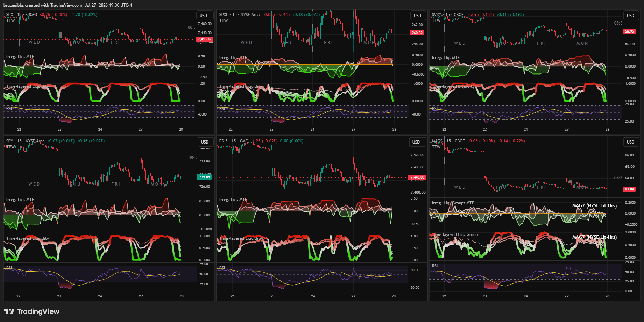Open the USD currency selector on SPY chart
Image resolution: width=644 pixels, height=322 pixels.
coord(205,142)
